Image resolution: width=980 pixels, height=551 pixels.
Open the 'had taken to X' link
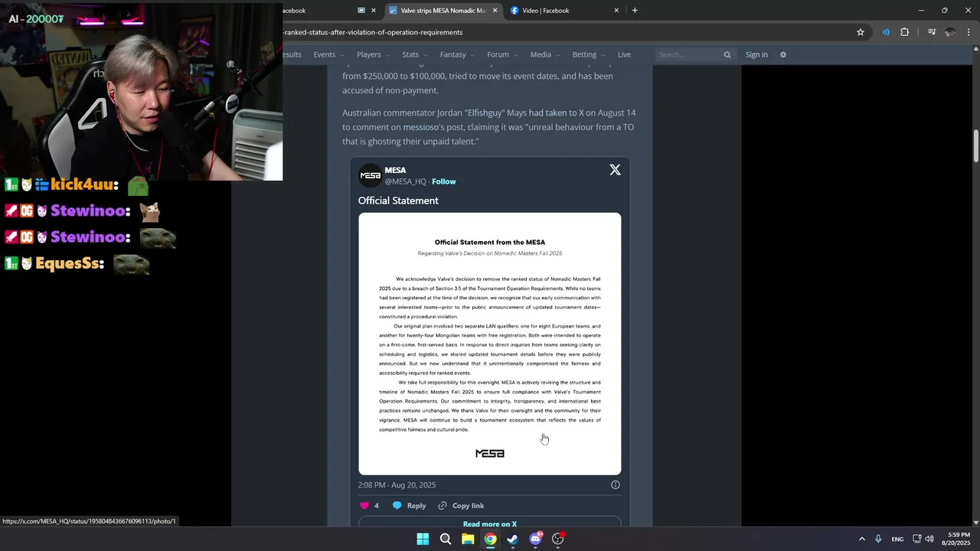556,112
